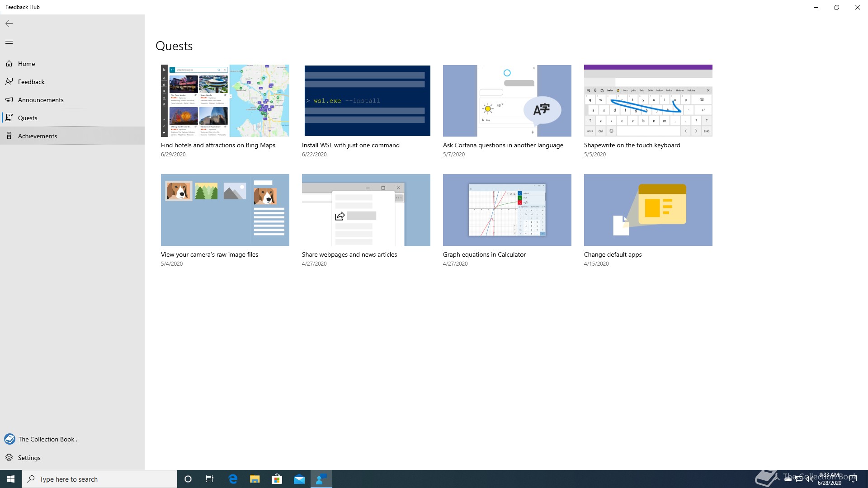Click 'Shapewrite on the touch keyboard' title
Screen dimensions: 868x488
point(632,145)
